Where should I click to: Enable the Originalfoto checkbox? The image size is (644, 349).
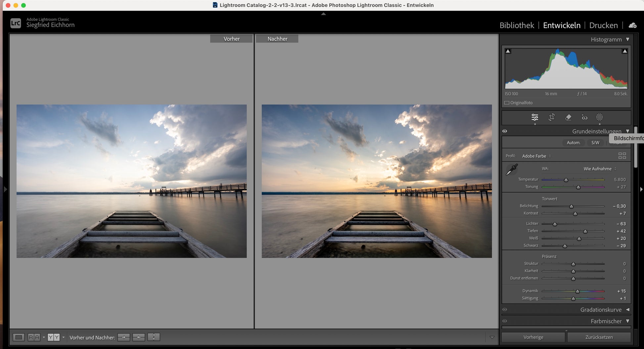(x=507, y=103)
